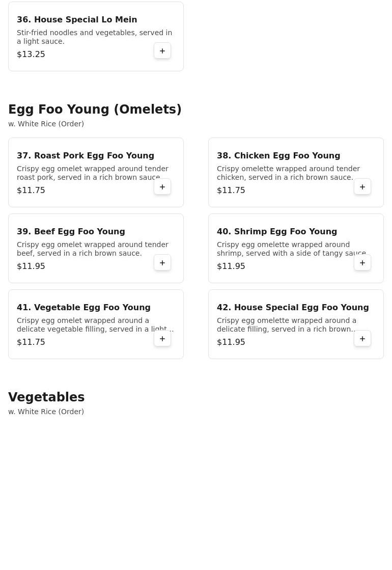
Task: View 42. House Special Egg Foo Young item
Action: pos(293,308)
